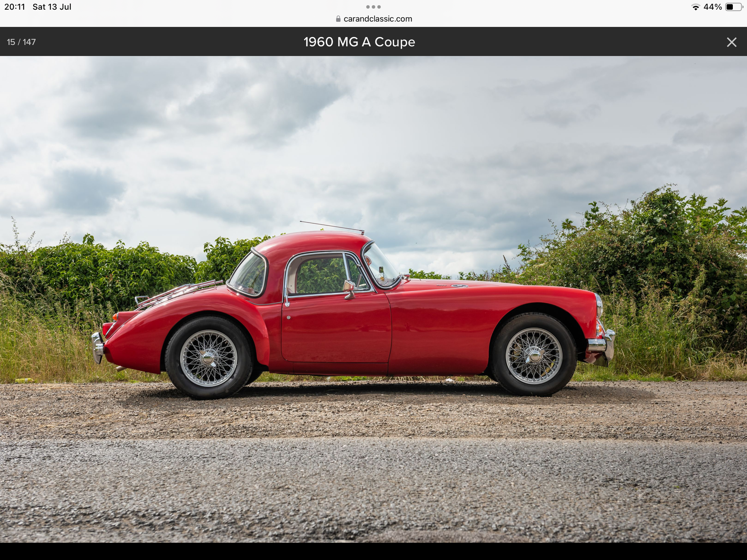Click the 15 / 147 image counter

click(x=21, y=42)
